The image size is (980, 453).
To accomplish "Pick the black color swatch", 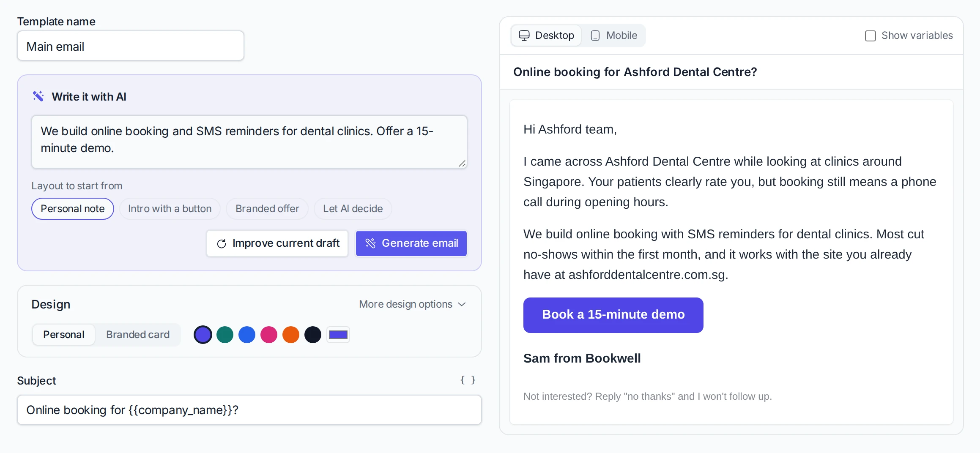I will pos(313,335).
